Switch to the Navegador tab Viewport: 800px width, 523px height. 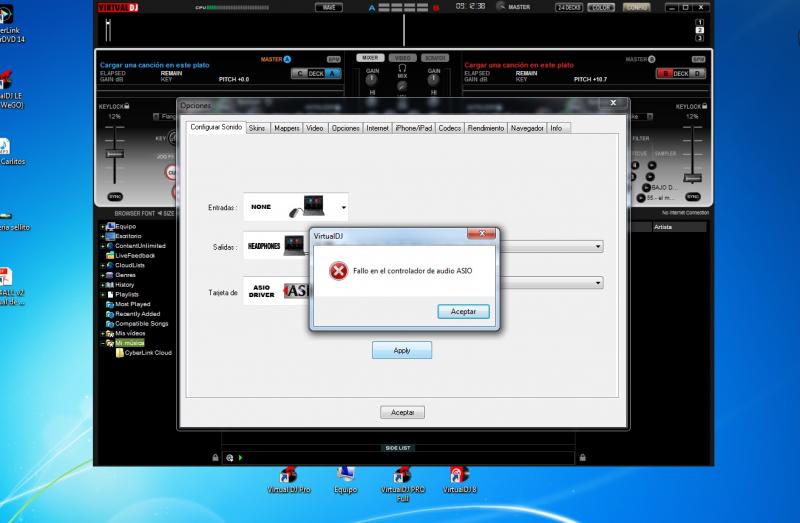(x=527, y=128)
